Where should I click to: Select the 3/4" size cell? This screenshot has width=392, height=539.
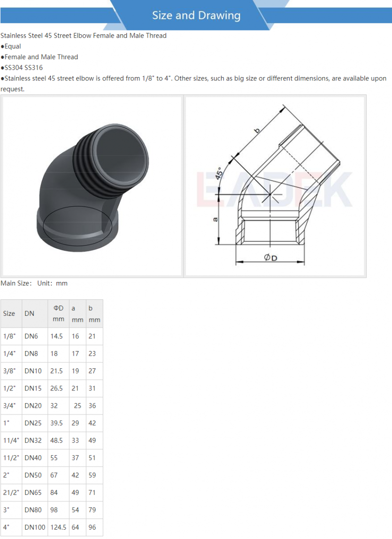(x=11, y=406)
